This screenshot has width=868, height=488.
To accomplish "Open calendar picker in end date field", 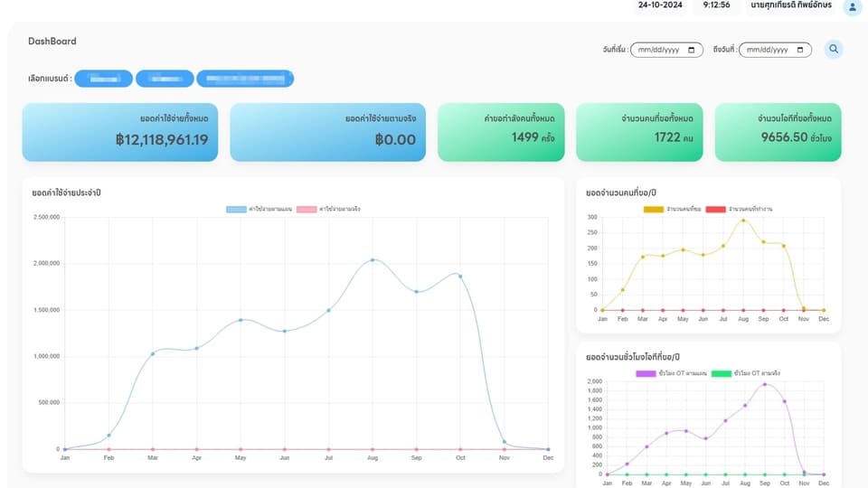I will [800, 50].
